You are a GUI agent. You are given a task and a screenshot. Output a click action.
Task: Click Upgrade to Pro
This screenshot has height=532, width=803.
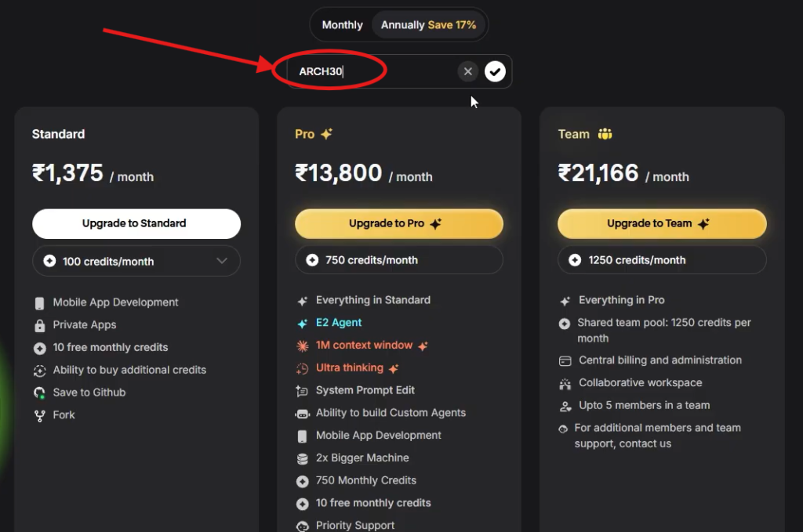398,223
